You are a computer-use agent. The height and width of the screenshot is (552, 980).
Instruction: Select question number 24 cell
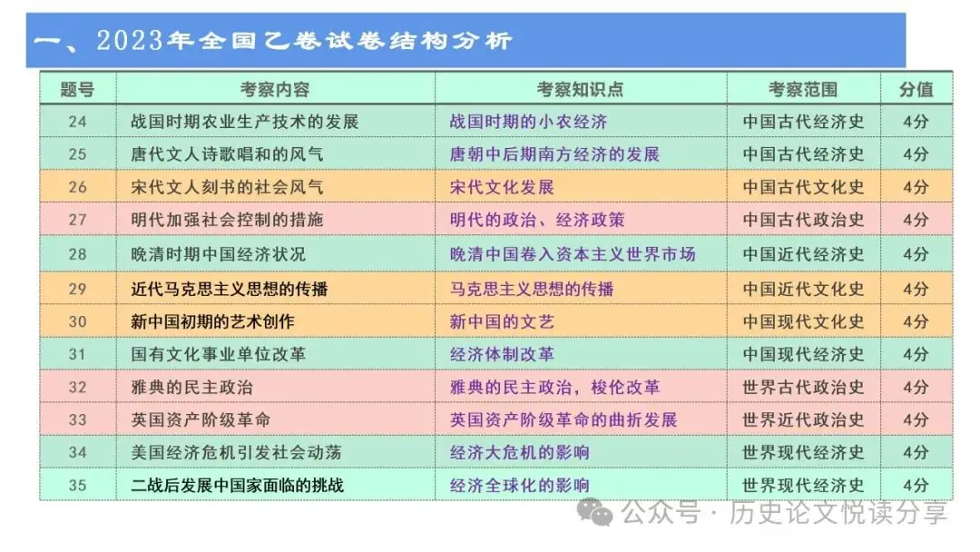tap(77, 122)
